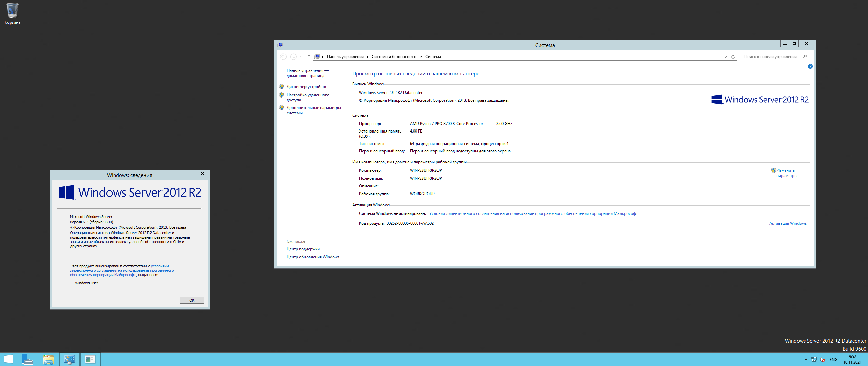Expand the arrow before Панель управления breadcrumb
The height and width of the screenshot is (366, 868).
pos(323,57)
